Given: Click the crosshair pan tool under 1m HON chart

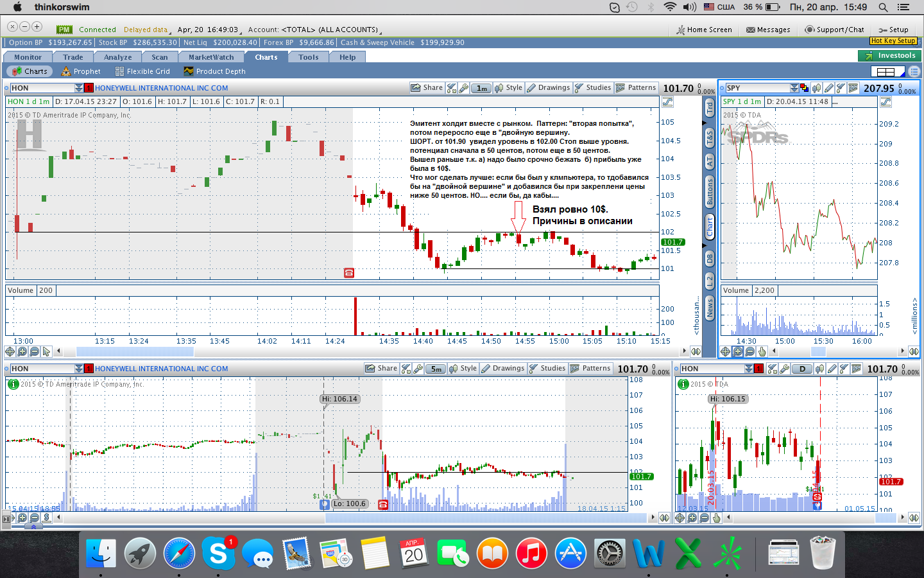Looking at the screenshot, I should click(x=10, y=351).
